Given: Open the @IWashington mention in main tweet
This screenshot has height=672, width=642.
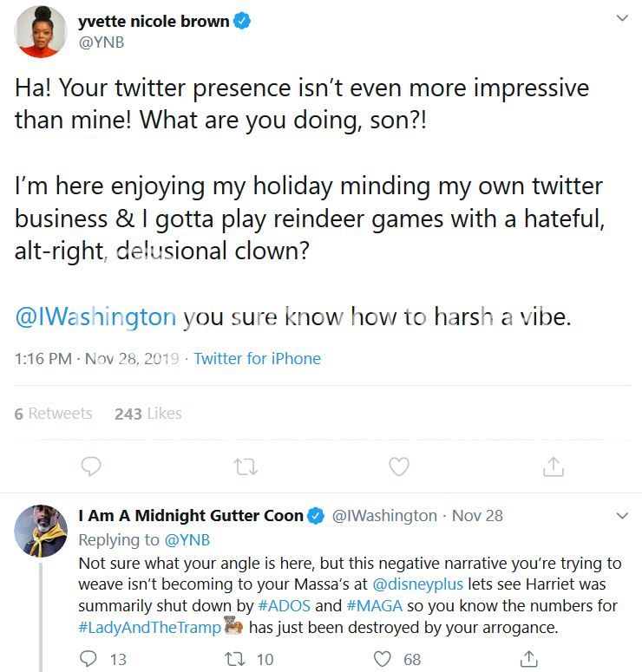Looking at the screenshot, I should [x=95, y=317].
